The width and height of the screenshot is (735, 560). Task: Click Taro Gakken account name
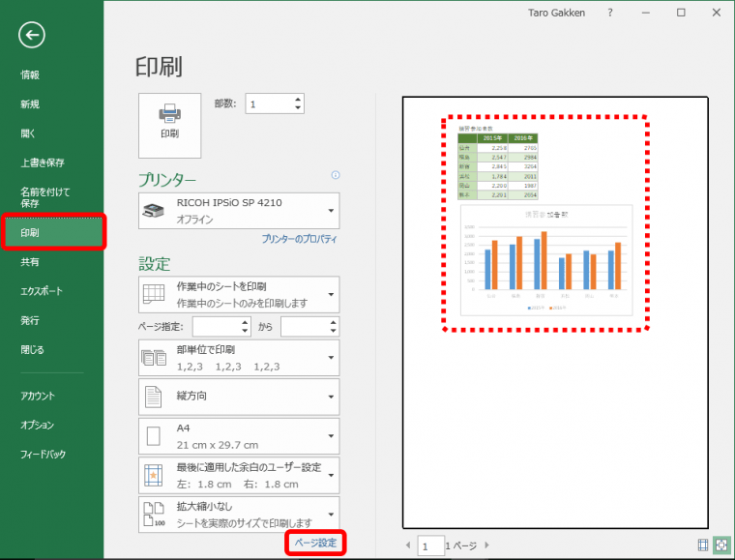click(x=556, y=14)
